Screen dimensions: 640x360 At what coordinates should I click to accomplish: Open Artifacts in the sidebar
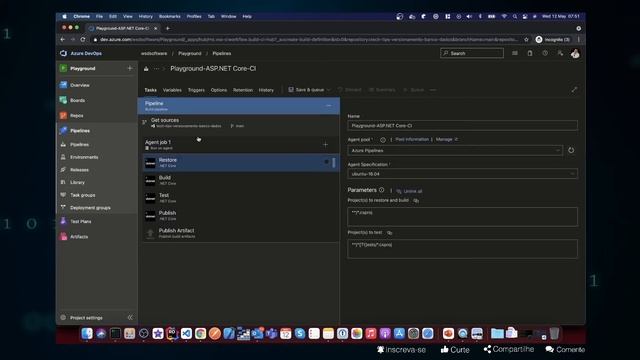click(79, 236)
